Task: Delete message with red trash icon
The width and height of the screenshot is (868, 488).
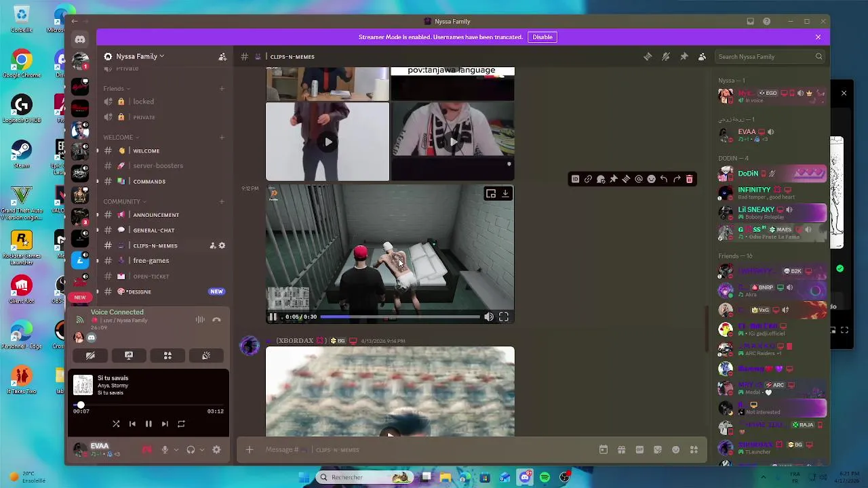Action: pos(689,179)
